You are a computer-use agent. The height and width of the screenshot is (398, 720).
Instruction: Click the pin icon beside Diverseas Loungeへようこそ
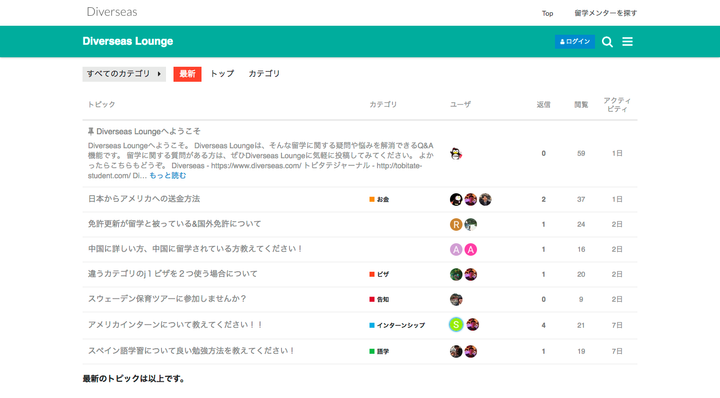tap(91, 131)
